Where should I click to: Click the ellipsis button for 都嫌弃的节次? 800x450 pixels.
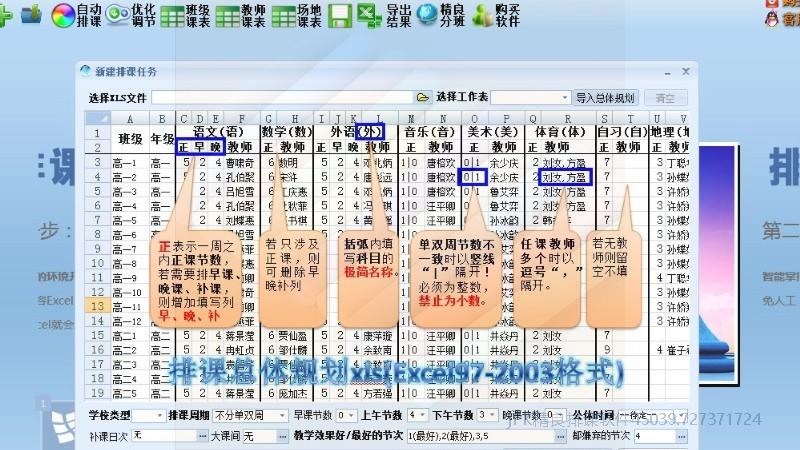[682, 436]
